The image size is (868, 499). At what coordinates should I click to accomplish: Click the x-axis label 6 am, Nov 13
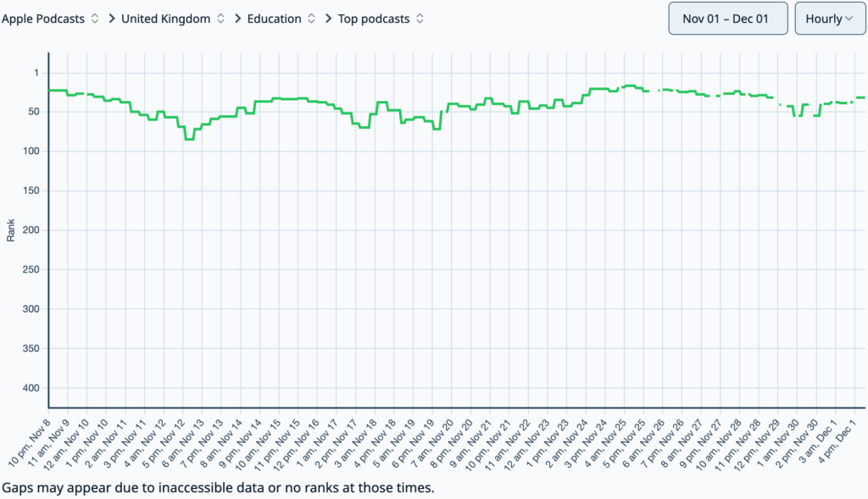[182, 444]
